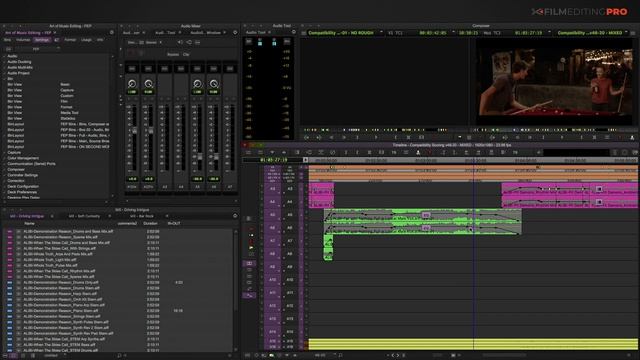Switch bin to script view icon
The height and width of the screenshot is (360, 640).
(33, 356)
